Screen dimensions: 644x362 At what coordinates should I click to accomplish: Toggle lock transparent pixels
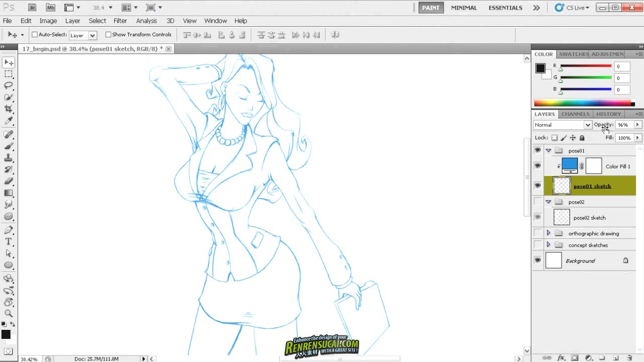coord(554,138)
